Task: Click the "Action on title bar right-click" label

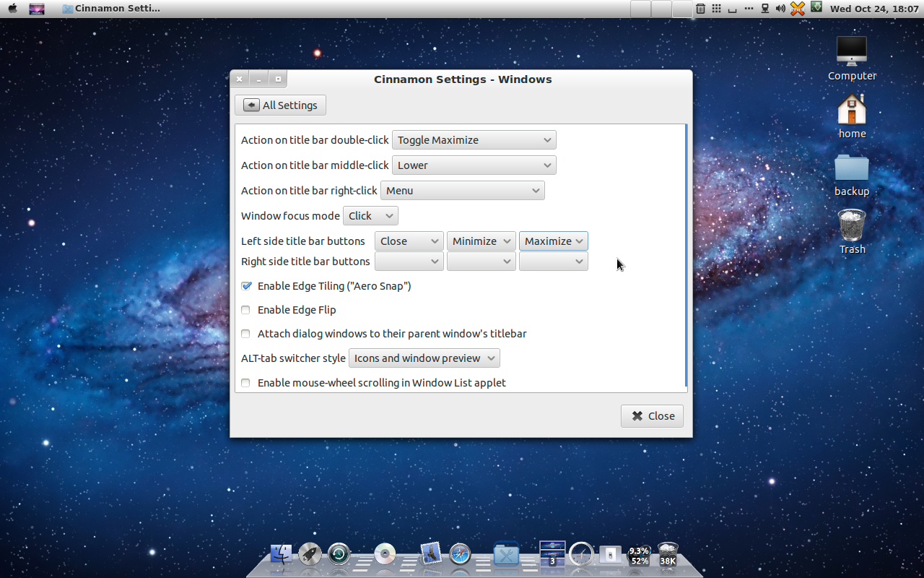Action: [x=309, y=191]
